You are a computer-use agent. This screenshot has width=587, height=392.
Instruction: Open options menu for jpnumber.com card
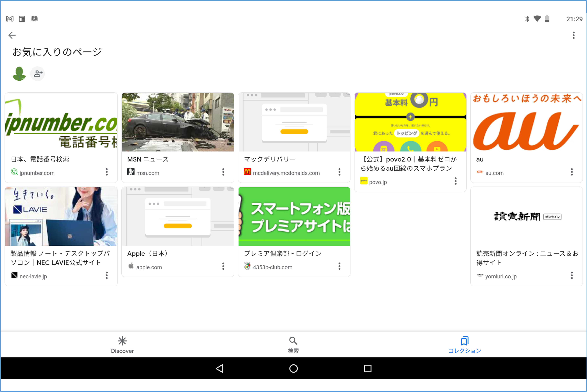(x=107, y=172)
